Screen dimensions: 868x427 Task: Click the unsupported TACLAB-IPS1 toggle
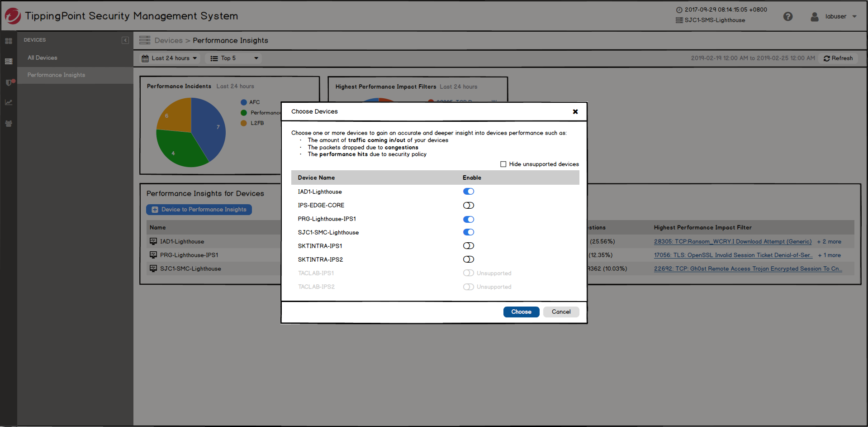coord(469,273)
